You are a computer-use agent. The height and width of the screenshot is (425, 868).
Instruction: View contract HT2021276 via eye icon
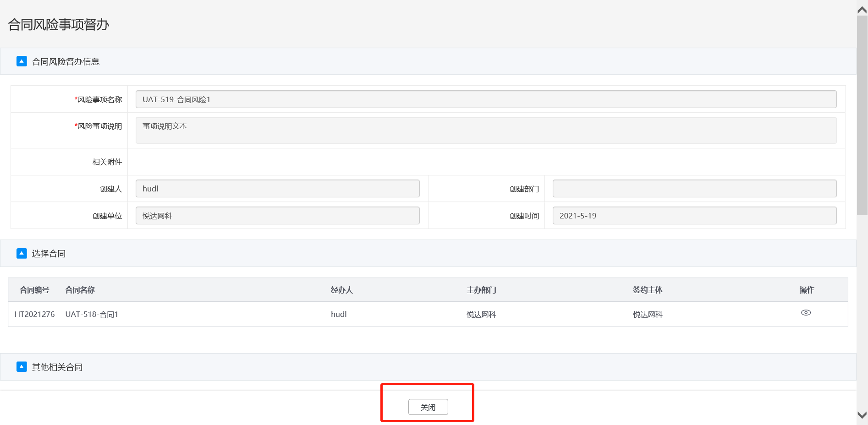click(x=806, y=313)
